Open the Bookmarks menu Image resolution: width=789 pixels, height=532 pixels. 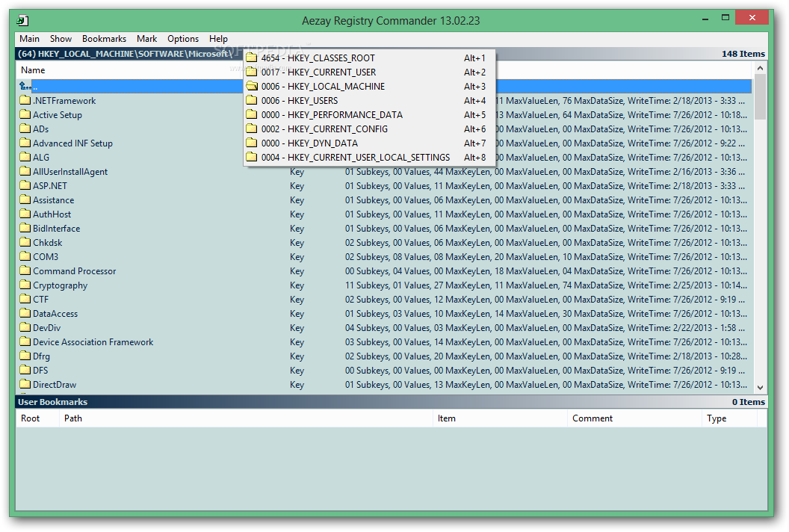[104, 39]
